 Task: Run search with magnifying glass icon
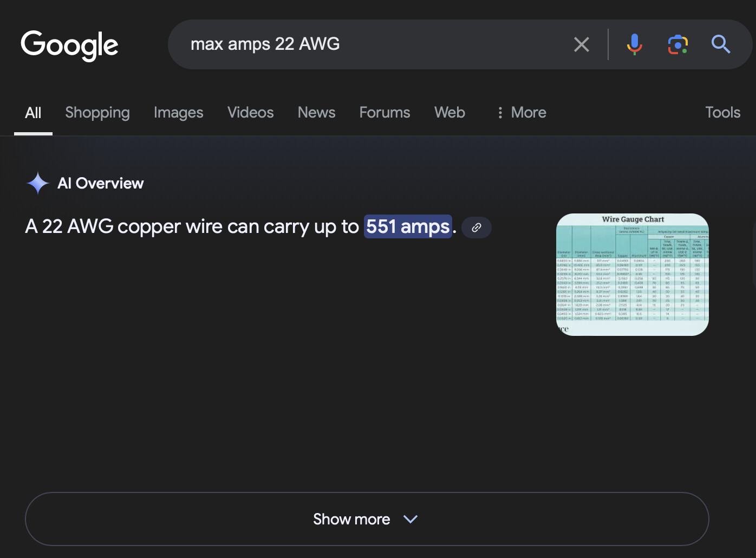point(721,44)
